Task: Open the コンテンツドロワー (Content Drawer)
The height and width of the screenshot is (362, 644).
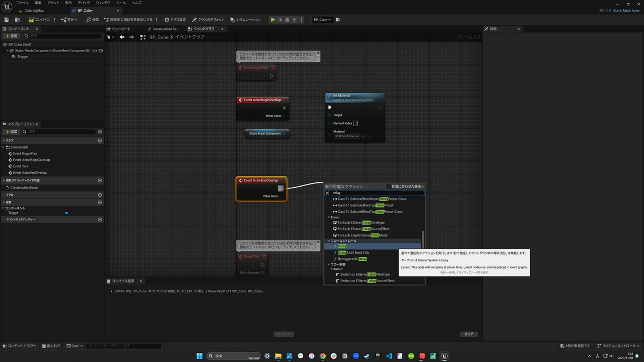Action: (x=19, y=346)
